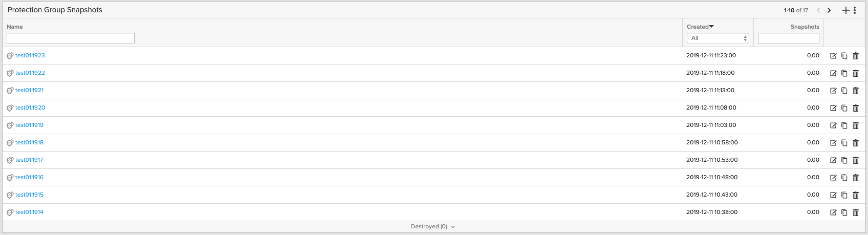The image size is (868, 235).
Task: Copy the test01.1922 snapshot
Action: point(844,73)
